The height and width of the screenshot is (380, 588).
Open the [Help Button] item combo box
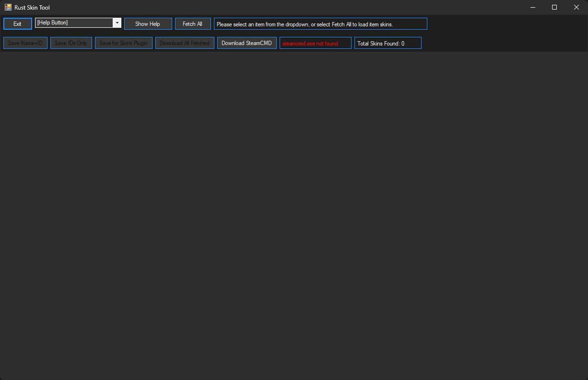pyautogui.click(x=74, y=23)
